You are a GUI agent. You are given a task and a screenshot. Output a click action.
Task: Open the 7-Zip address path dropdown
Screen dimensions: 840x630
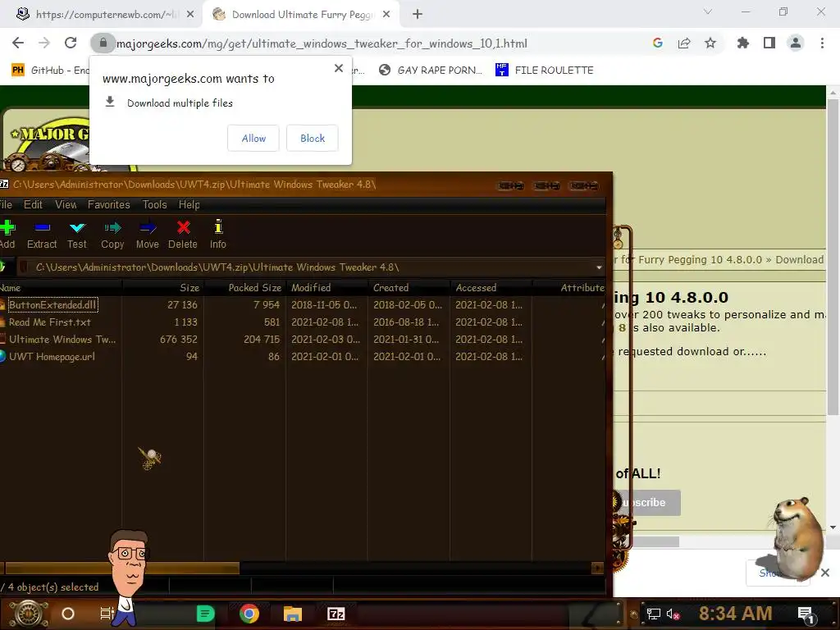click(x=599, y=267)
